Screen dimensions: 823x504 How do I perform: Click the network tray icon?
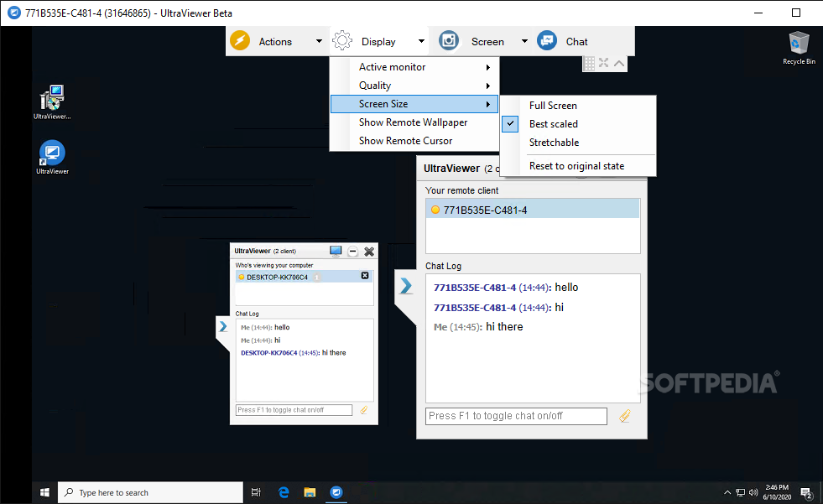740,492
